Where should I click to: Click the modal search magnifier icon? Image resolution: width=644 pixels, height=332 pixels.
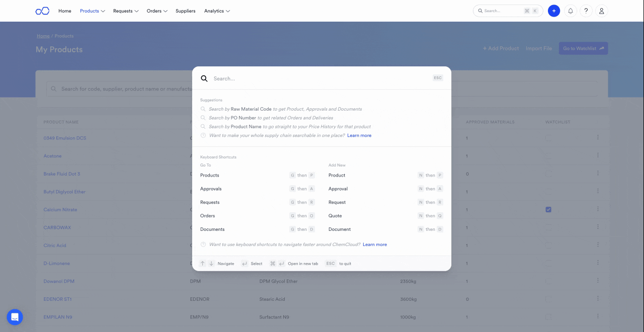tap(204, 78)
